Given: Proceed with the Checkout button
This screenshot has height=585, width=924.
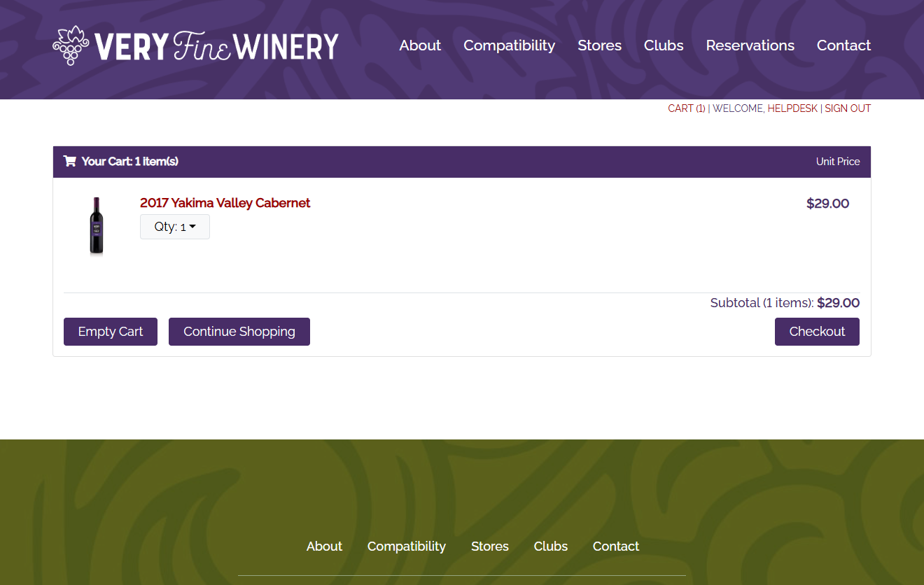Looking at the screenshot, I should click(817, 332).
